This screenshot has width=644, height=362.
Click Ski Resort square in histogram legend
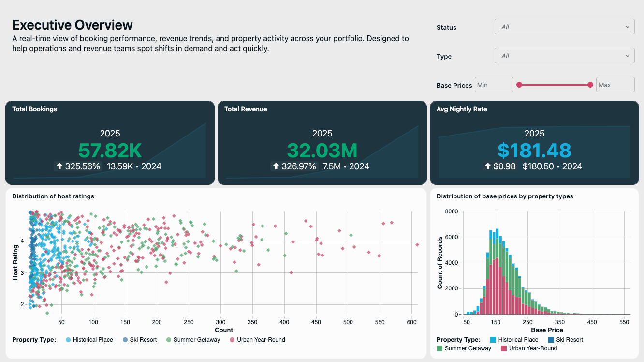click(x=552, y=340)
